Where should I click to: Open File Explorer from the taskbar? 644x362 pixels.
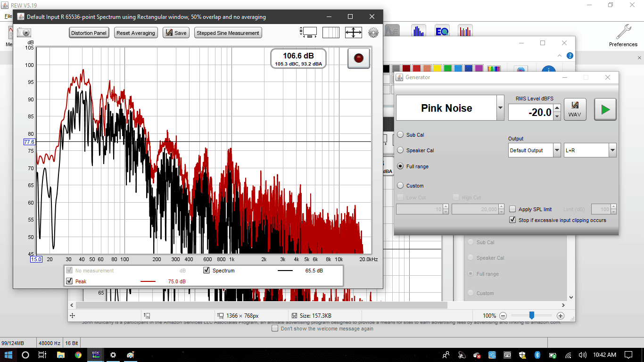coord(60,355)
